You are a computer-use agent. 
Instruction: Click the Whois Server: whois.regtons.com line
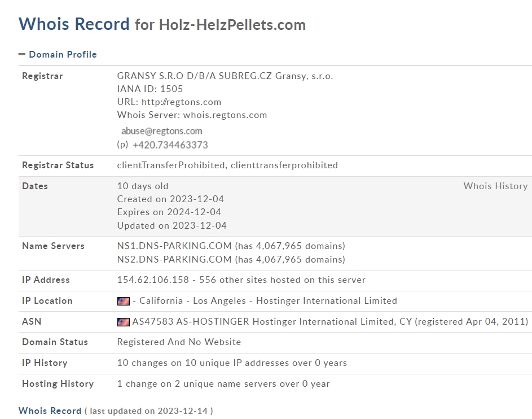point(192,115)
